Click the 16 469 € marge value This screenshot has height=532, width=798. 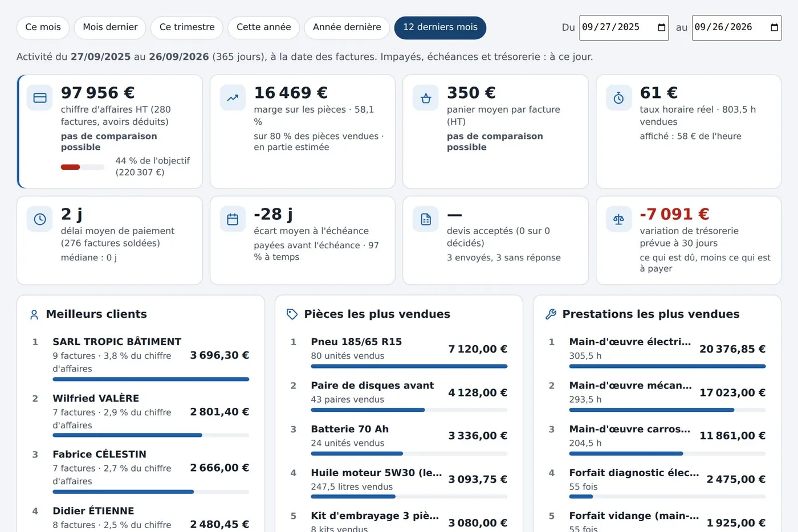(291, 92)
